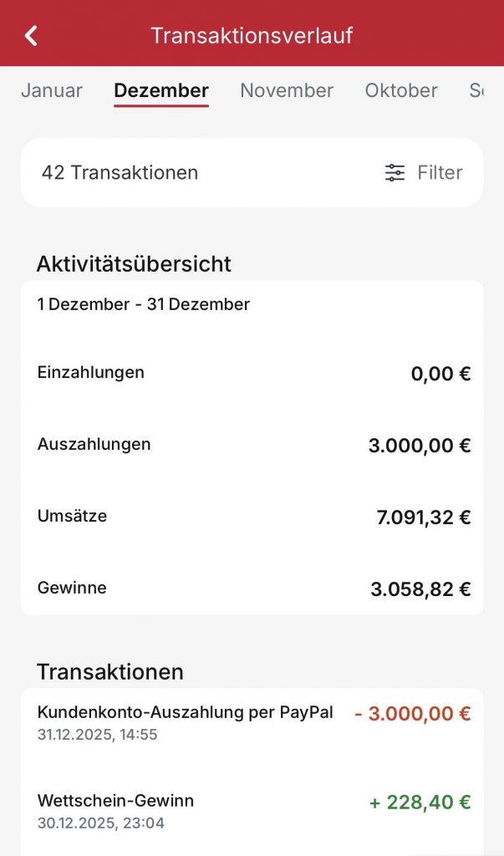Tap the +228,40 € winnings amount
This screenshot has height=856, width=504.
point(420,802)
